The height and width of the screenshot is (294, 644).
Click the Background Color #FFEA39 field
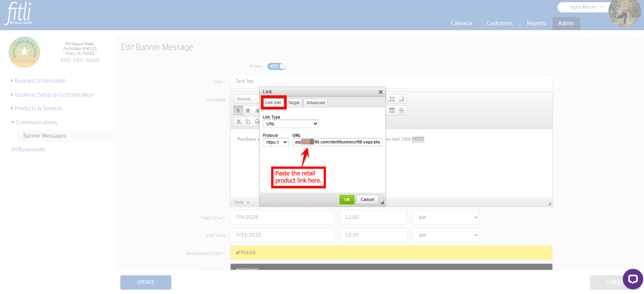point(391,253)
